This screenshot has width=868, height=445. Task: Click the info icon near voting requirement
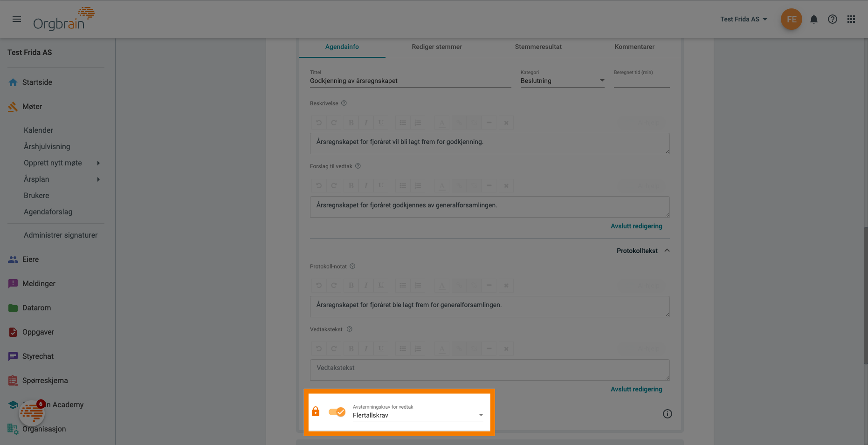668,414
